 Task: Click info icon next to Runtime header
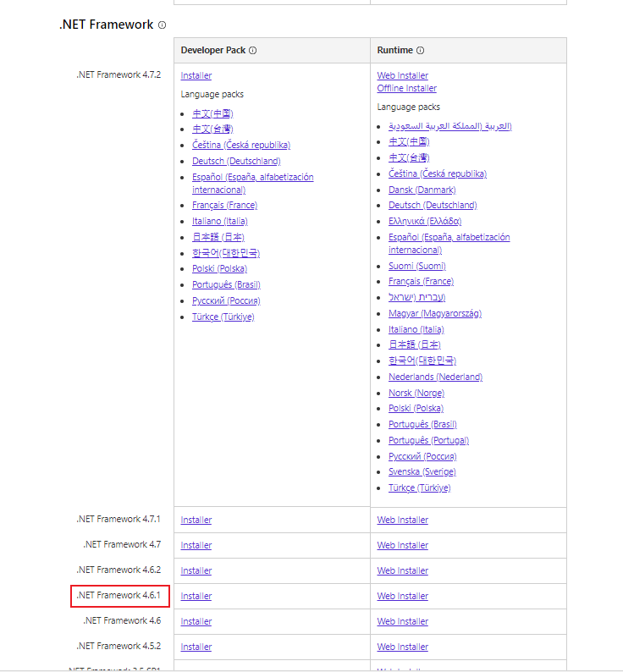[420, 51]
